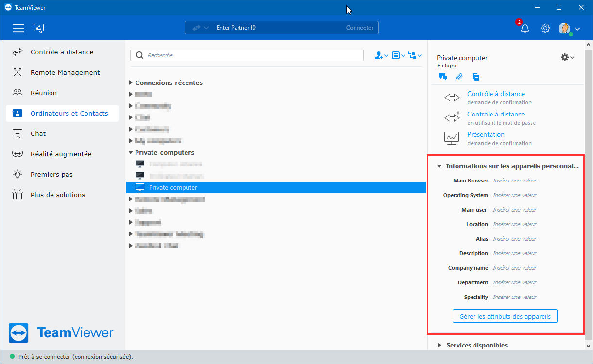
Task: Click the add contact icon
Action: pos(381,55)
